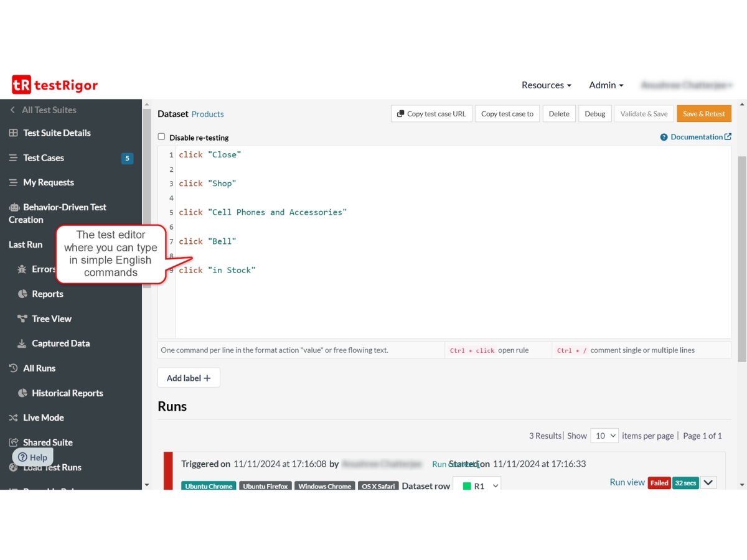The width and height of the screenshot is (747, 560).
Task: Toggle Disable re-testing checkbox
Action: tap(161, 137)
